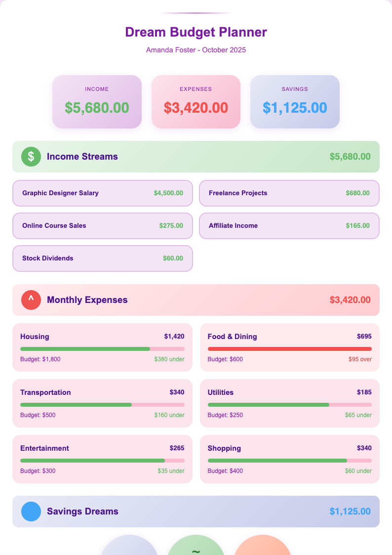Image resolution: width=392 pixels, height=555 pixels.
Task: Click the Housing budget progress bar
Action: click(x=102, y=348)
